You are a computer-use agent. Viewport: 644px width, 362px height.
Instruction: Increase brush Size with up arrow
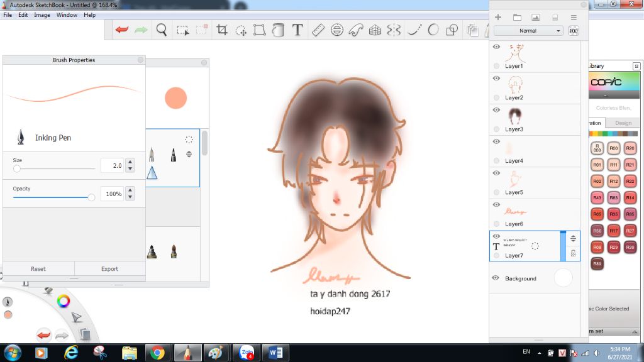130,162
